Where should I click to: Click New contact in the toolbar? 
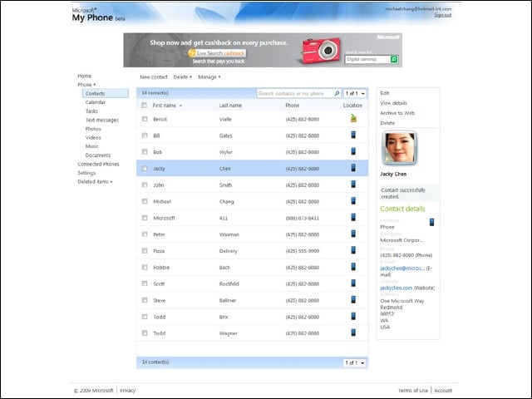(154, 77)
